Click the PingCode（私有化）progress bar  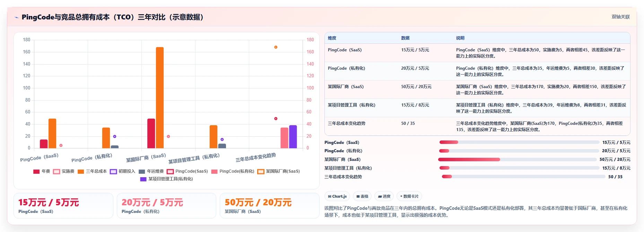[x=519, y=151]
